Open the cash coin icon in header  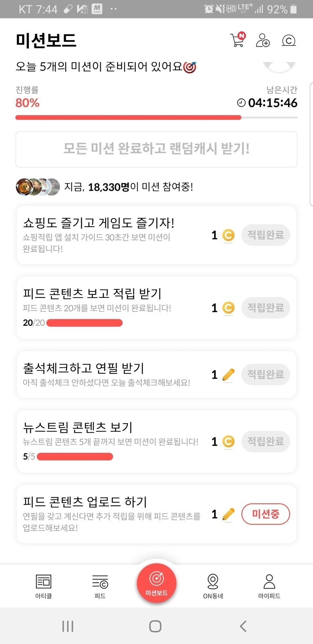tap(289, 40)
